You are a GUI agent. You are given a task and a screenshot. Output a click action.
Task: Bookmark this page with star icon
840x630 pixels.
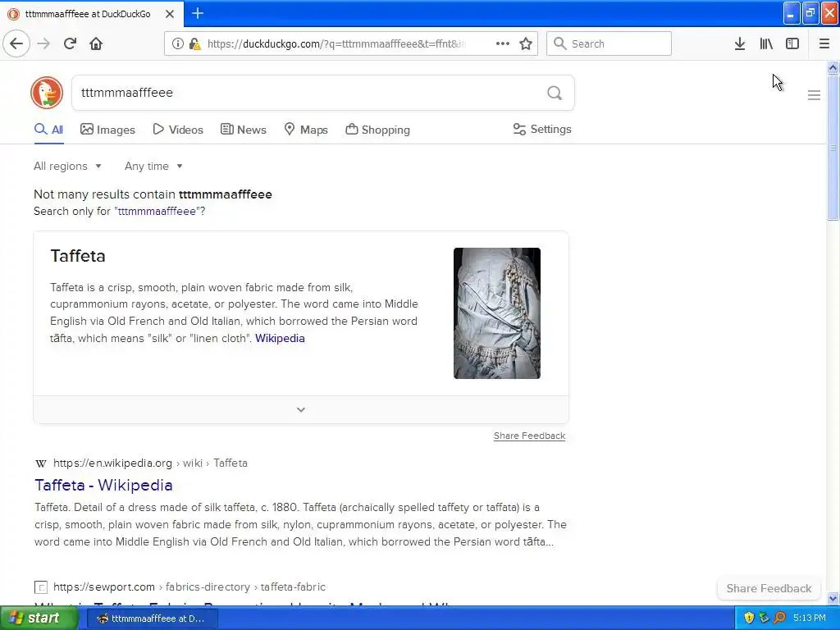pyautogui.click(x=526, y=43)
